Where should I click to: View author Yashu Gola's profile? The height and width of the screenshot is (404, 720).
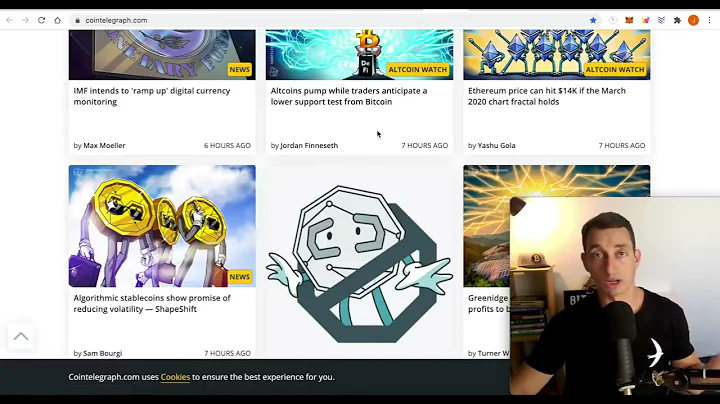tap(496, 146)
